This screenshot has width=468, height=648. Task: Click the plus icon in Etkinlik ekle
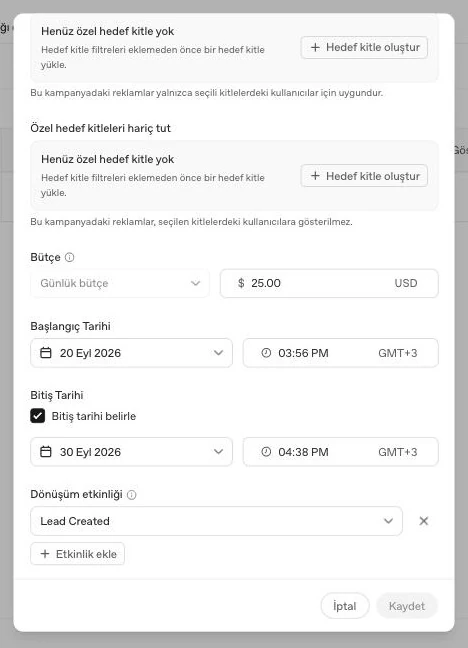(45, 554)
